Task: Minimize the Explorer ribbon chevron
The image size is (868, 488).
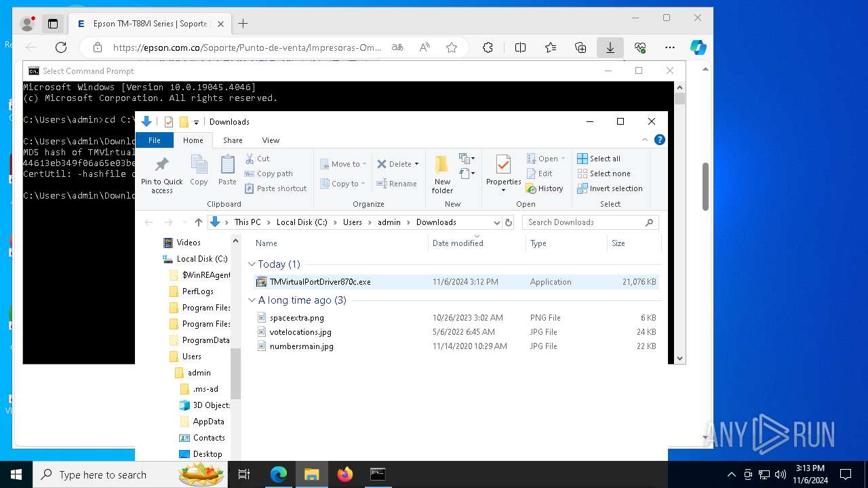Action: tap(645, 140)
